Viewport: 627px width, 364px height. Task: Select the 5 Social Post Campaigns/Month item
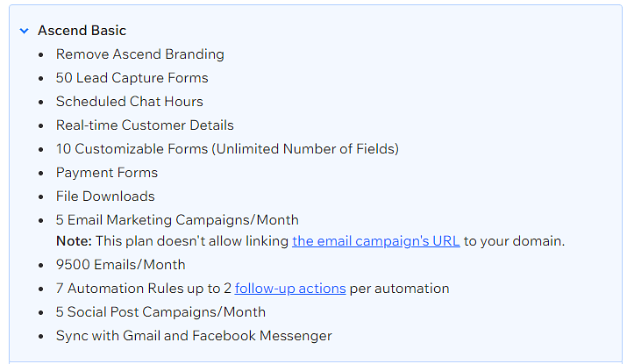(x=160, y=312)
